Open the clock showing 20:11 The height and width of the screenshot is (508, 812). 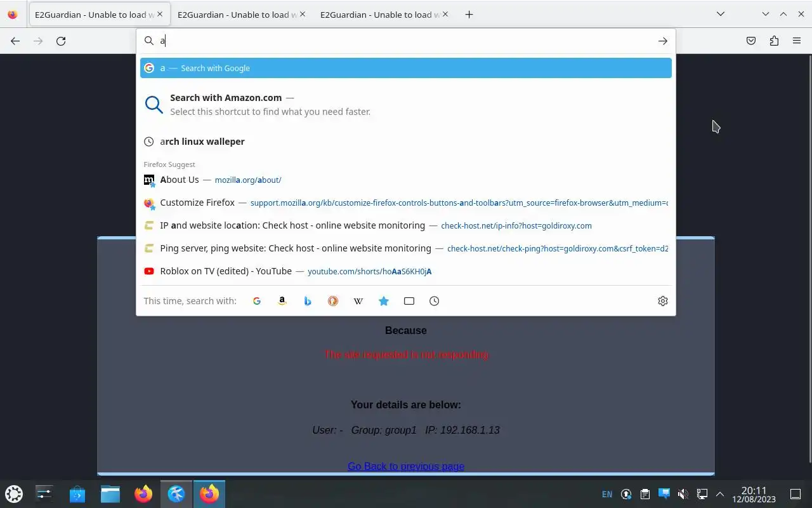click(x=754, y=494)
